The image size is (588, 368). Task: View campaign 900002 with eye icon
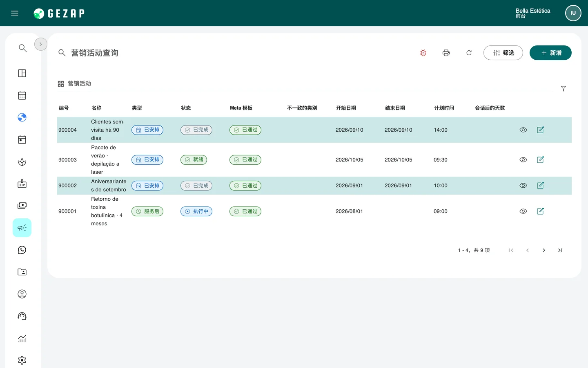pyautogui.click(x=523, y=185)
